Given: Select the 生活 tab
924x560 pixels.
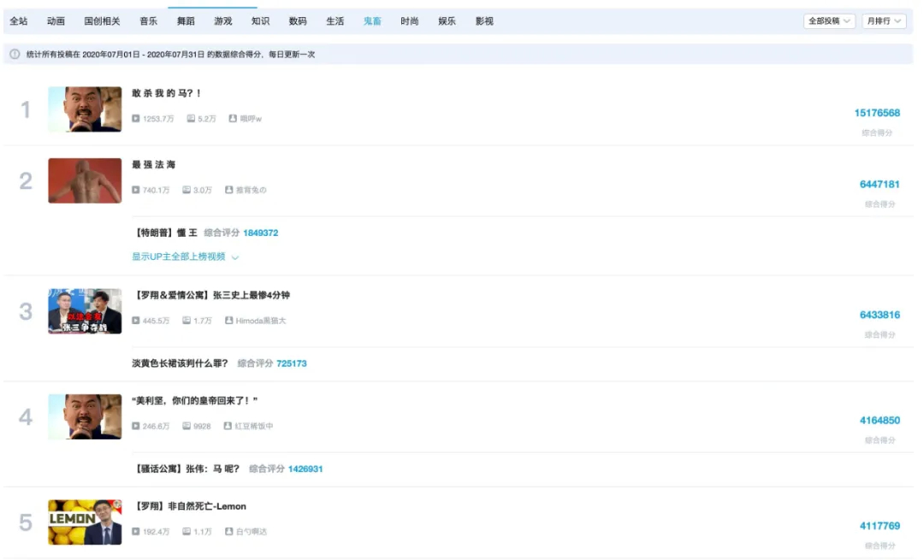Looking at the screenshot, I should click(335, 21).
